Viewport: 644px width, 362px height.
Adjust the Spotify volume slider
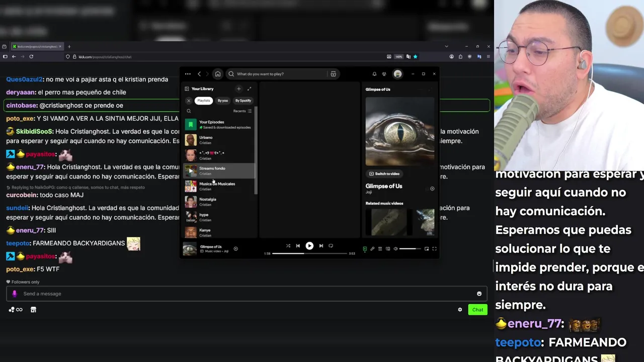(x=411, y=249)
